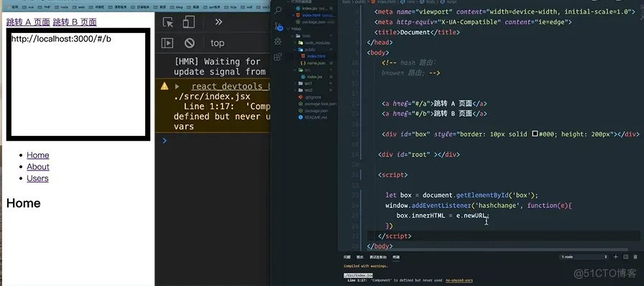Open the Home link in the page

pyautogui.click(x=38, y=155)
